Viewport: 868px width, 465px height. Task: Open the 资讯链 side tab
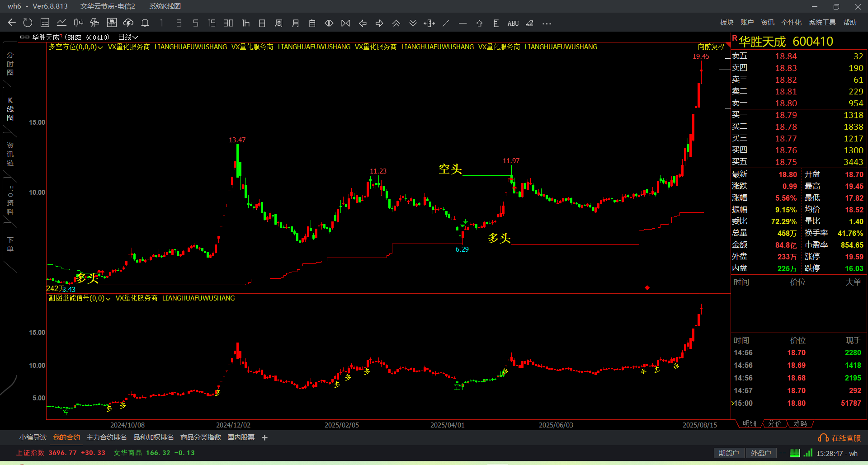pyautogui.click(x=10, y=154)
